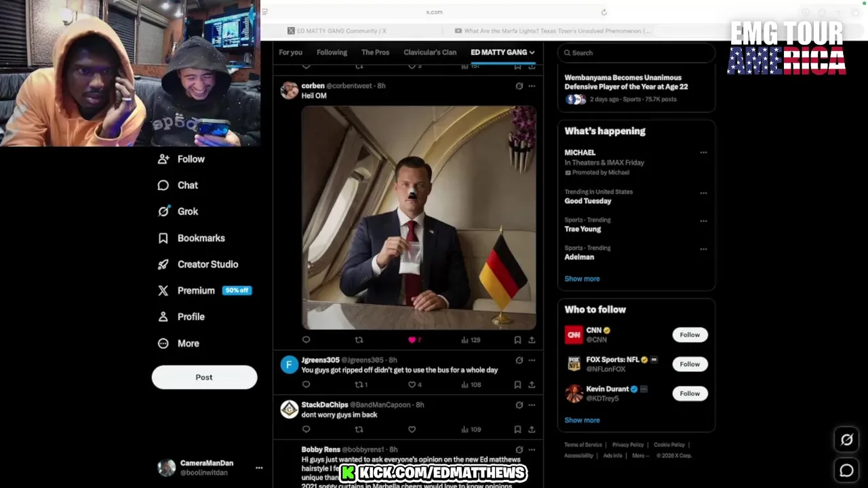Follow Kevin Durant account

690,393
